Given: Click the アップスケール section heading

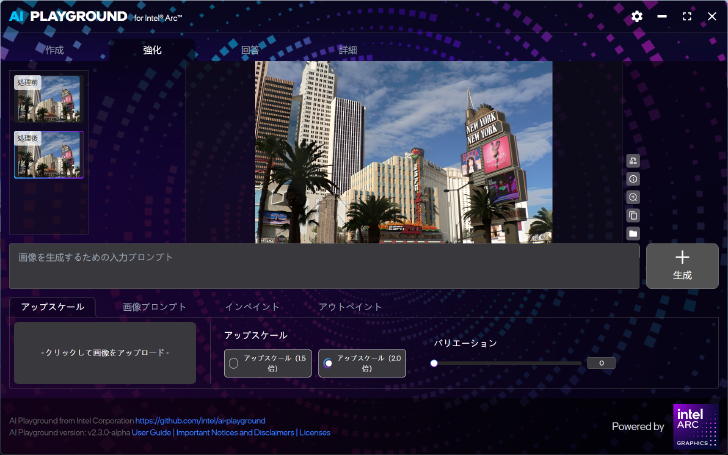Looking at the screenshot, I should [255, 335].
